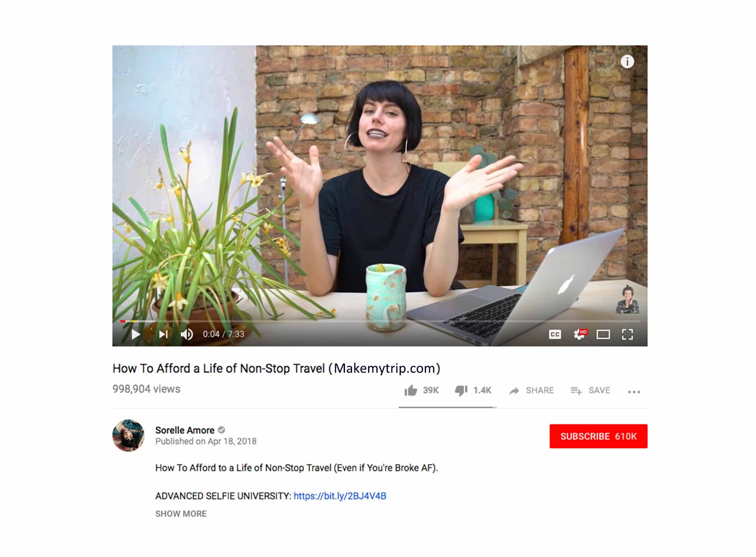The image size is (756, 557).
Task: Toggle closed captions CC
Action: 555,335
